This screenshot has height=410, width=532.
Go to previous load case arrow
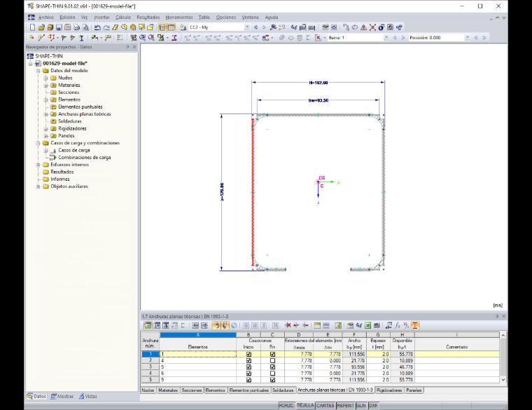255,27
